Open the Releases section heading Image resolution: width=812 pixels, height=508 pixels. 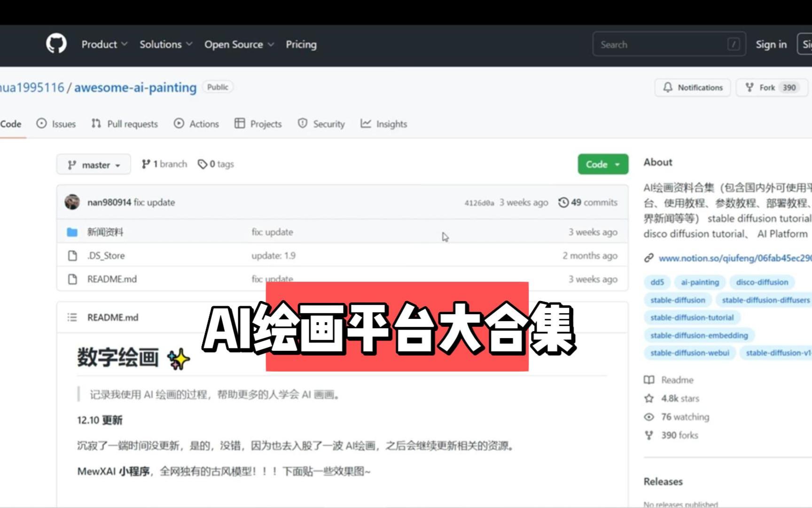click(663, 481)
